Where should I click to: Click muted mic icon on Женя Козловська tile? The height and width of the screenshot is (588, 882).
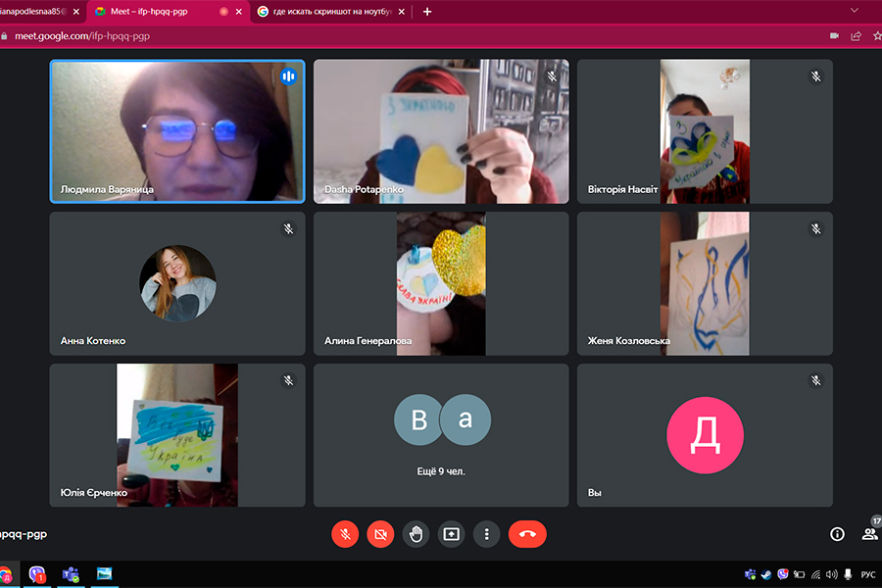(815, 229)
